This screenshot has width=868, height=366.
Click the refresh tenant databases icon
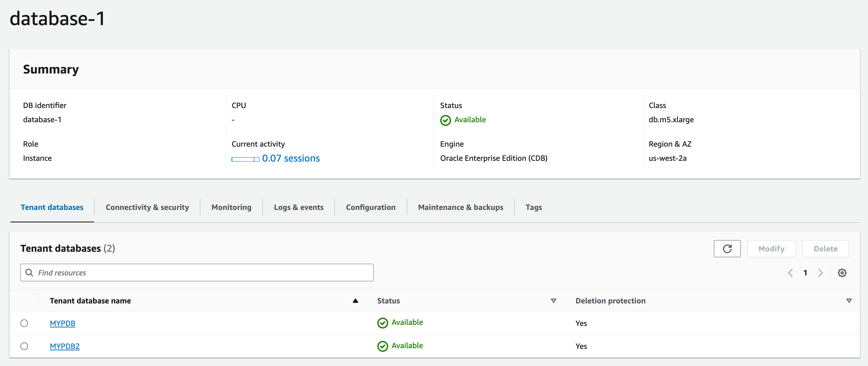(727, 249)
